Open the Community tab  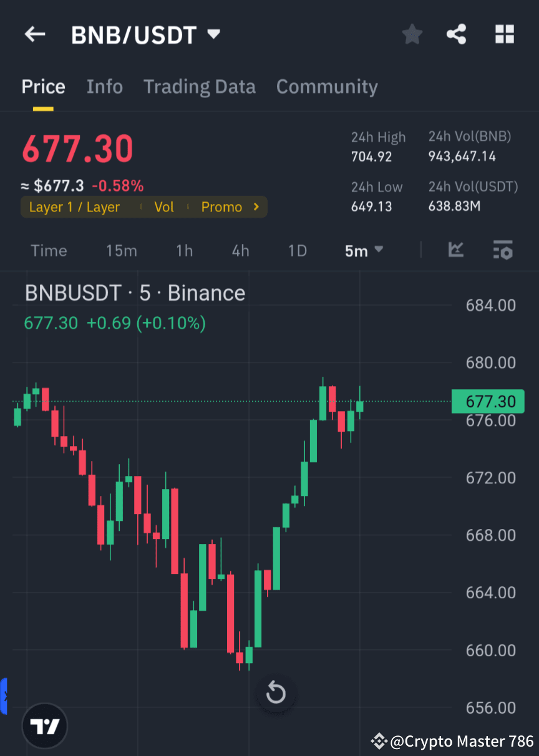pyautogui.click(x=327, y=87)
